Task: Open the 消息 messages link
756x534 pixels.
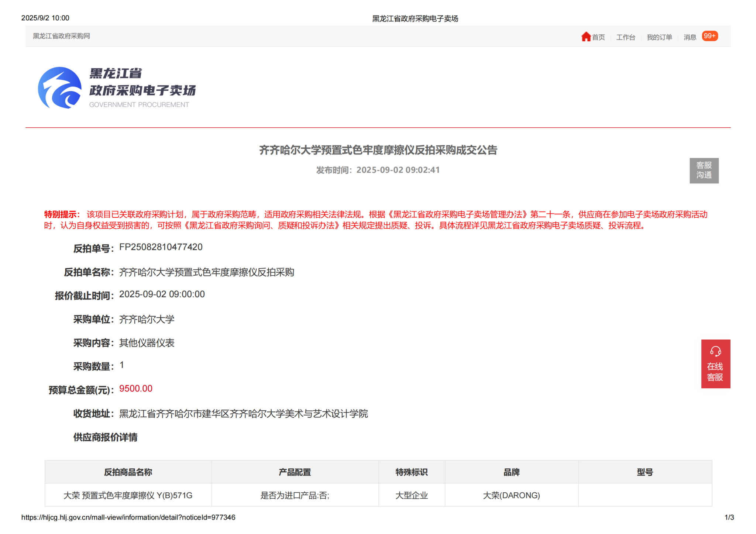Action: (x=690, y=37)
